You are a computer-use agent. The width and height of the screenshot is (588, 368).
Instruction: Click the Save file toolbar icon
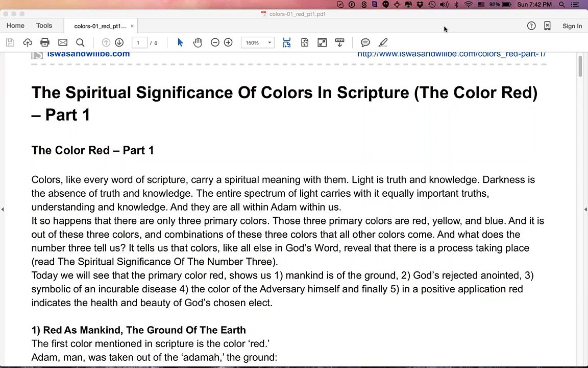[x=10, y=42]
